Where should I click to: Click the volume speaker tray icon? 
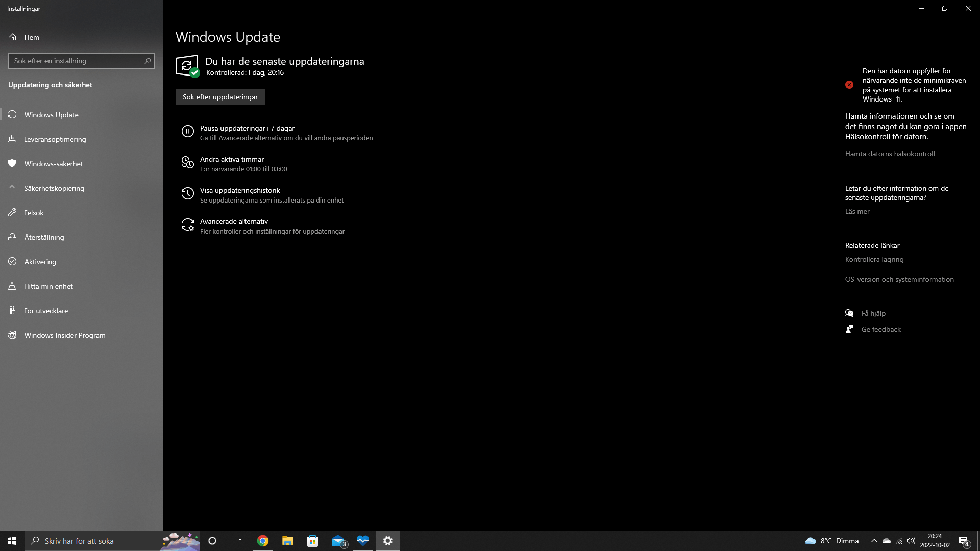point(911,541)
